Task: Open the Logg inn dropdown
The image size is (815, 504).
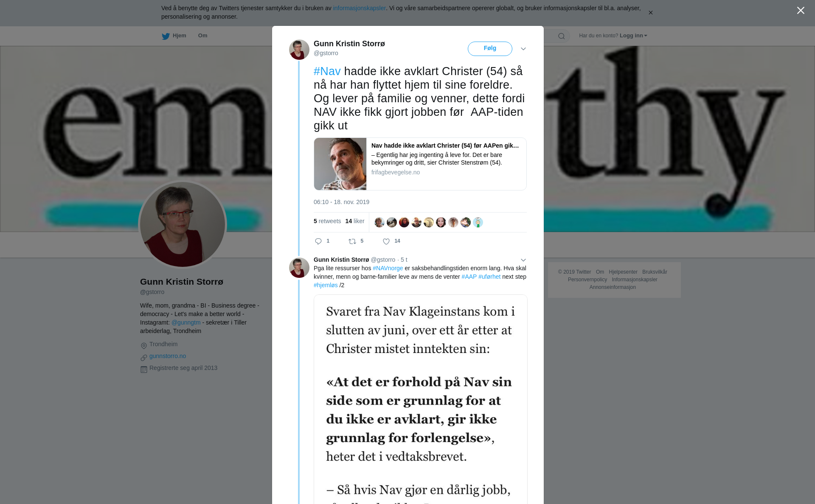Action: point(633,36)
